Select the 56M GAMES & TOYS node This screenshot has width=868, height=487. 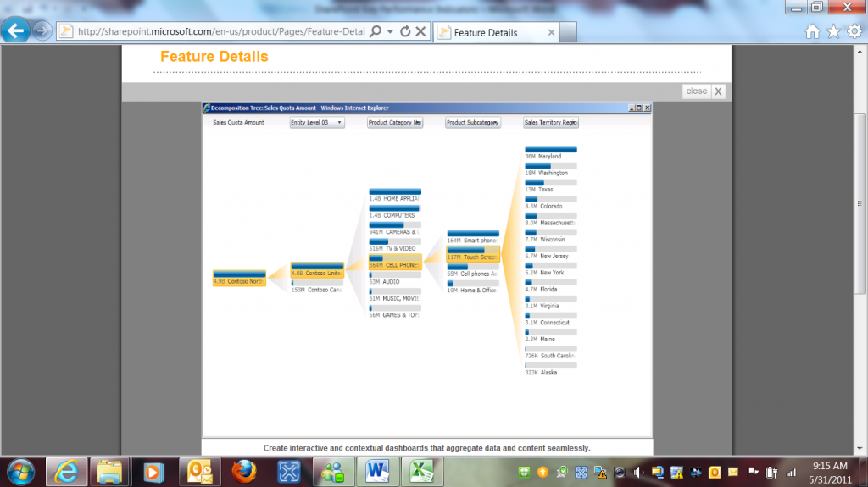(395, 312)
